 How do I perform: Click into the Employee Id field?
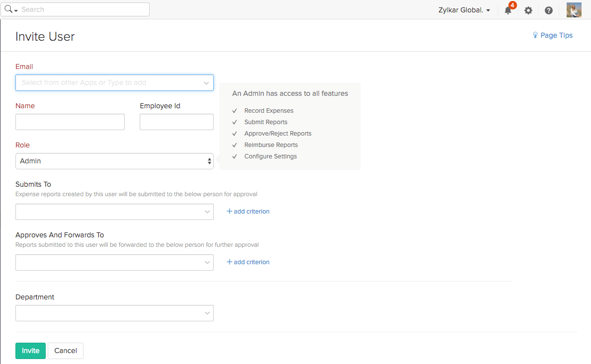coord(176,122)
